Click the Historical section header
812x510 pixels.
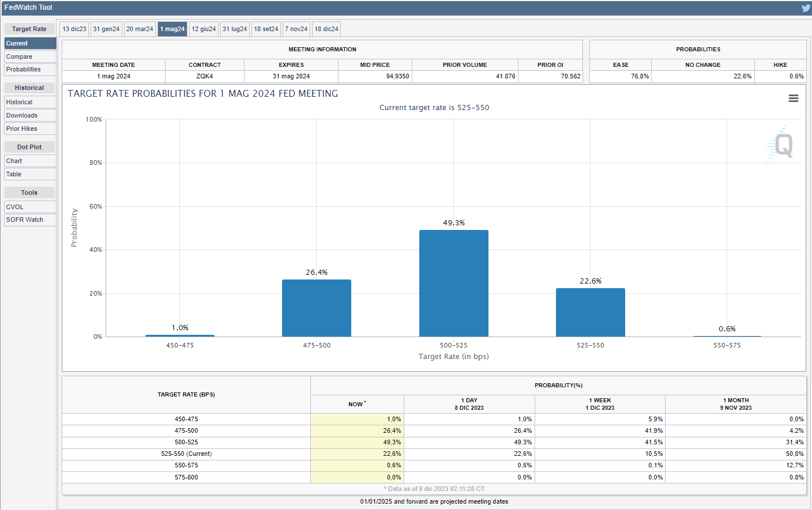point(29,88)
